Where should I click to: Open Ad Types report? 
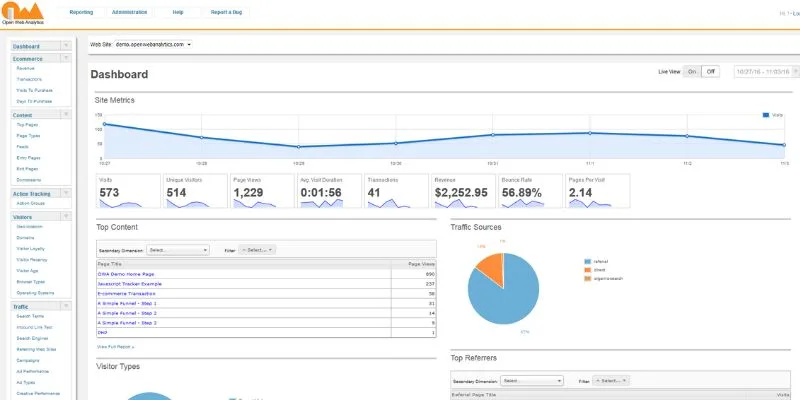[26, 383]
